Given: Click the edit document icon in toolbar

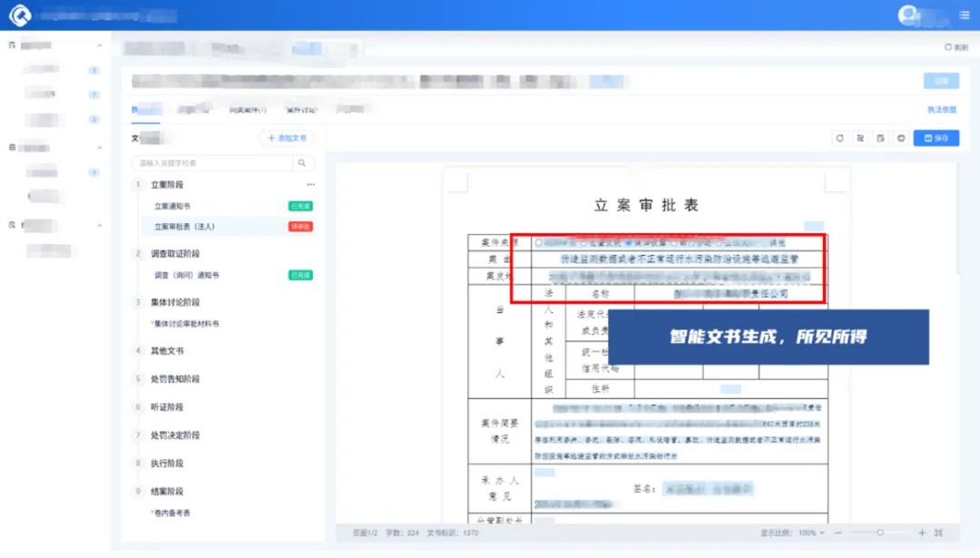Looking at the screenshot, I should pos(880,139).
